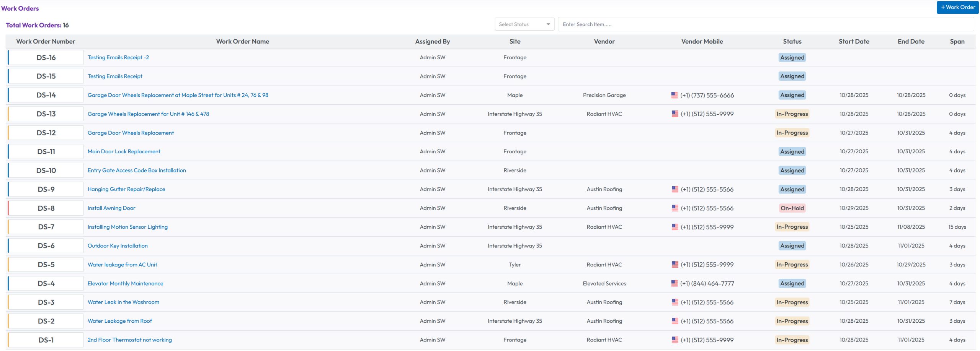Open the Select Status dropdown
This screenshot has height=351, width=980.
click(524, 24)
